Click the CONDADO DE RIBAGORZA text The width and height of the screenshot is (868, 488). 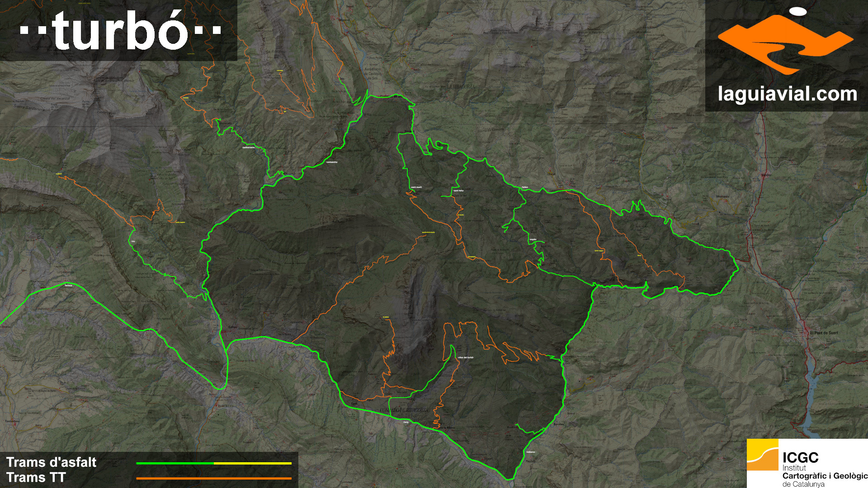(x=404, y=409)
